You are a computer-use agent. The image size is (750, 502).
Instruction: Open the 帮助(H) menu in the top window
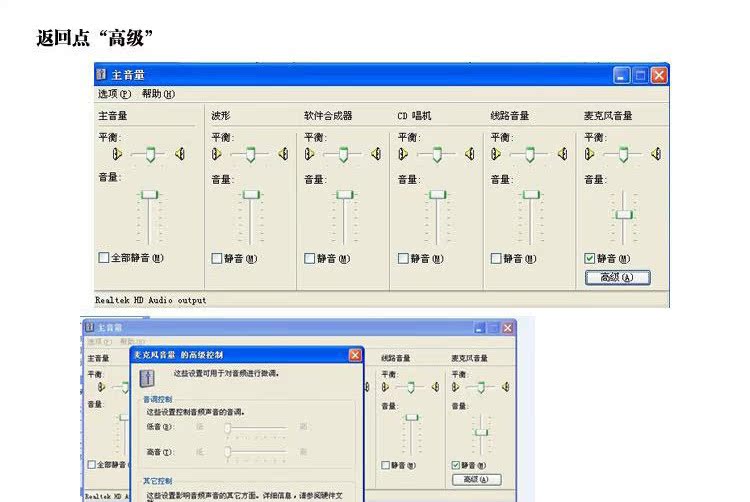point(158,94)
